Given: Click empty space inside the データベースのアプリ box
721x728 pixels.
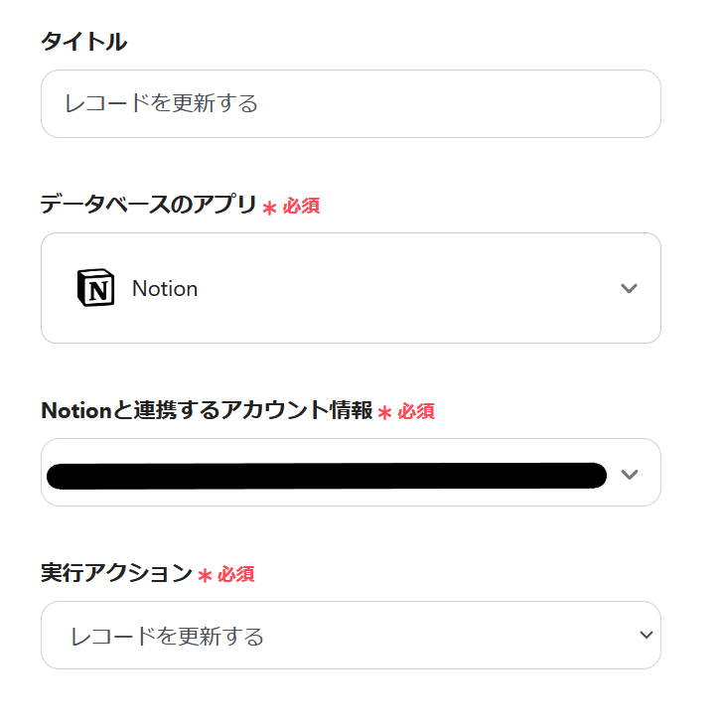Looking at the screenshot, I should pyautogui.click(x=417, y=288).
